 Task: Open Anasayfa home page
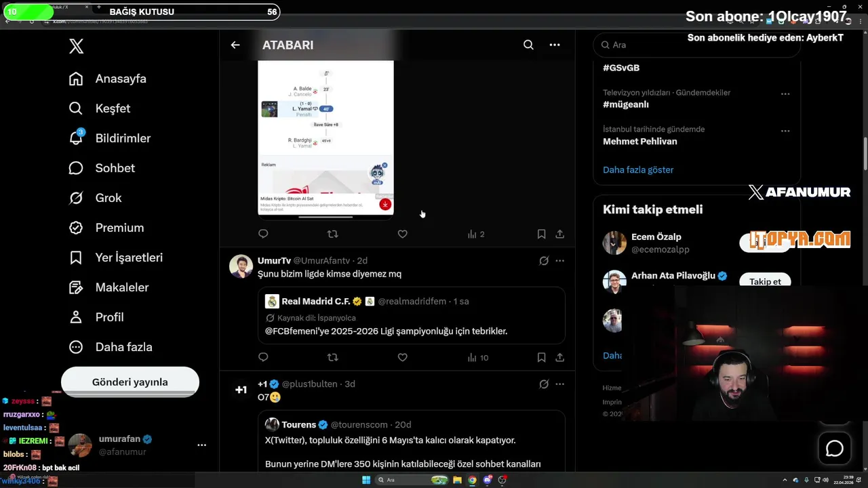pos(108,79)
